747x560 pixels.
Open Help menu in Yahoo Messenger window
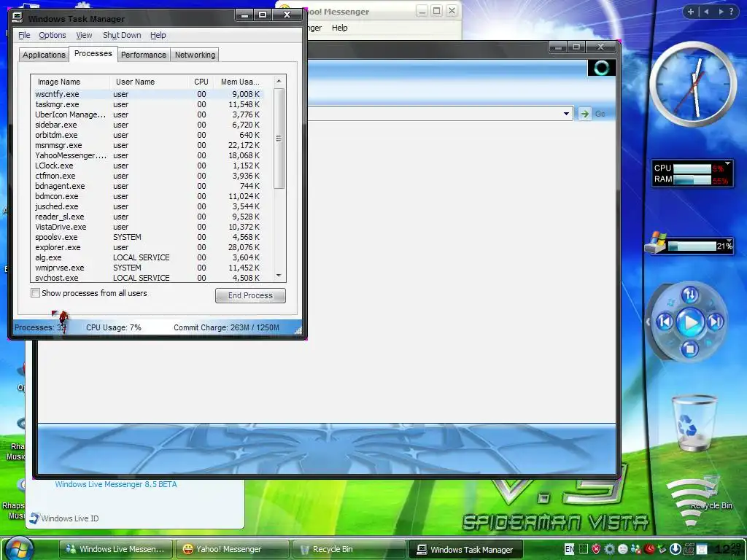point(340,28)
